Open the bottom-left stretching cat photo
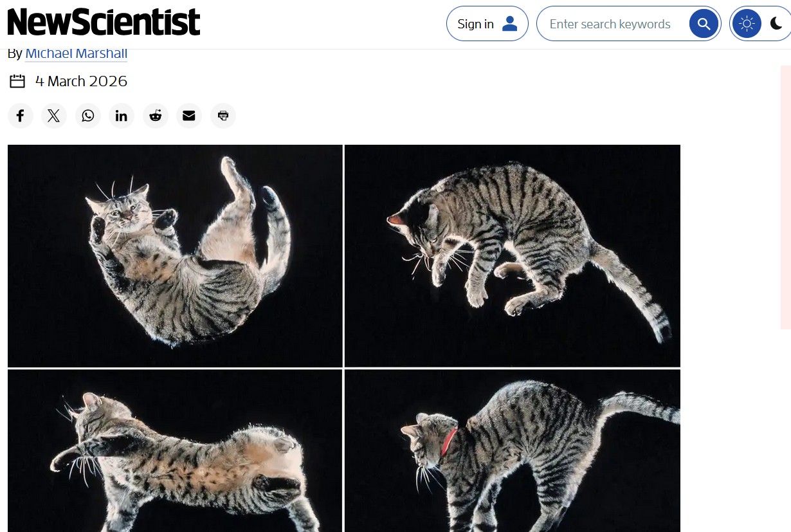The height and width of the screenshot is (532, 791). pyautogui.click(x=175, y=450)
